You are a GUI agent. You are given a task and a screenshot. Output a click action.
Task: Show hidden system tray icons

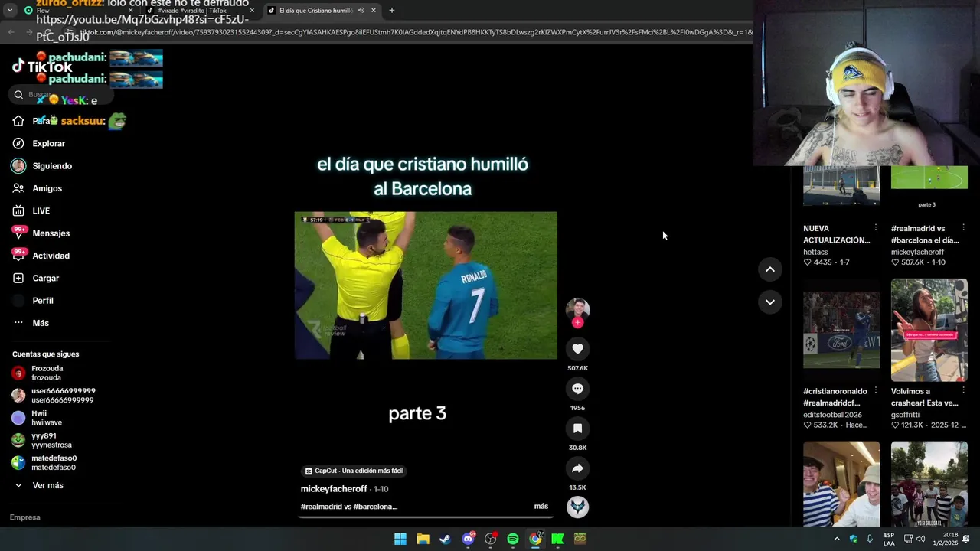point(837,539)
